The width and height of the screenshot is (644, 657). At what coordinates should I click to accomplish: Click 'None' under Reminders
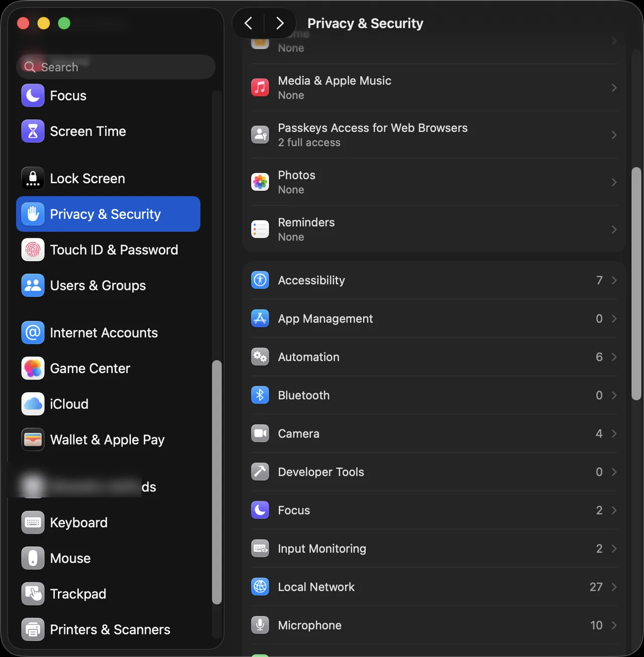291,237
